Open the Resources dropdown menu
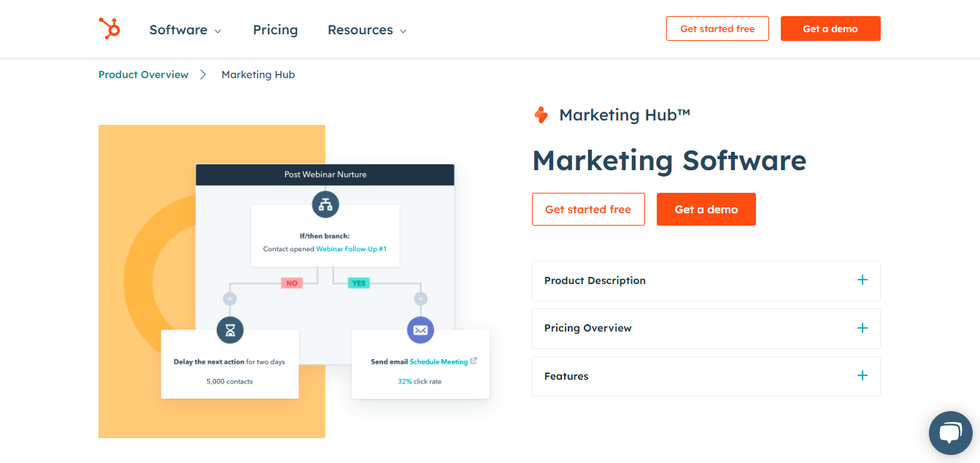Screen dimensions: 980x463 pyautogui.click(x=367, y=30)
